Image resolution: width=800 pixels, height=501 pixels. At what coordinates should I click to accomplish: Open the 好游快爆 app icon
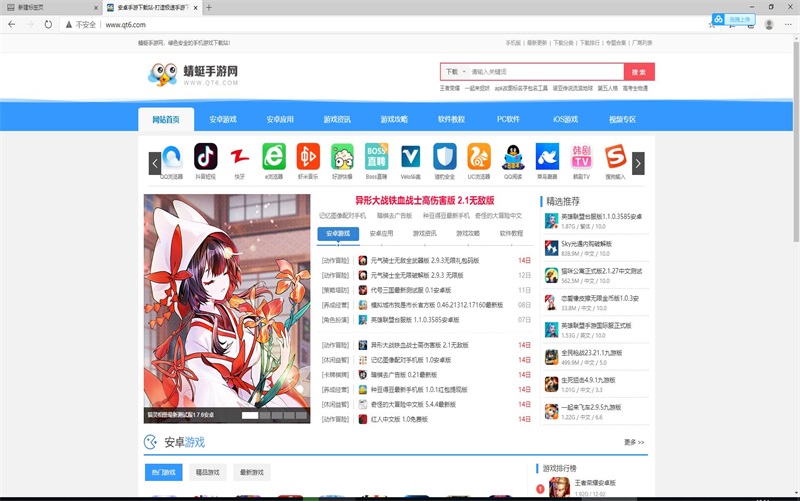342,156
